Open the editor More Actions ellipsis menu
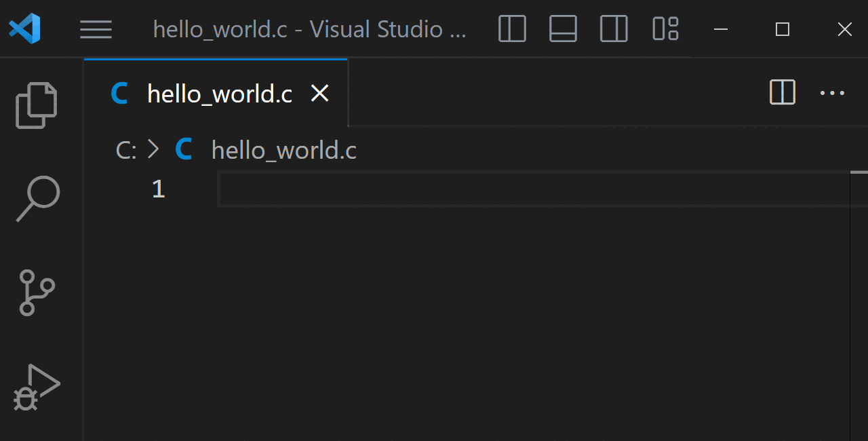Image resolution: width=868 pixels, height=441 pixels. coord(832,93)
